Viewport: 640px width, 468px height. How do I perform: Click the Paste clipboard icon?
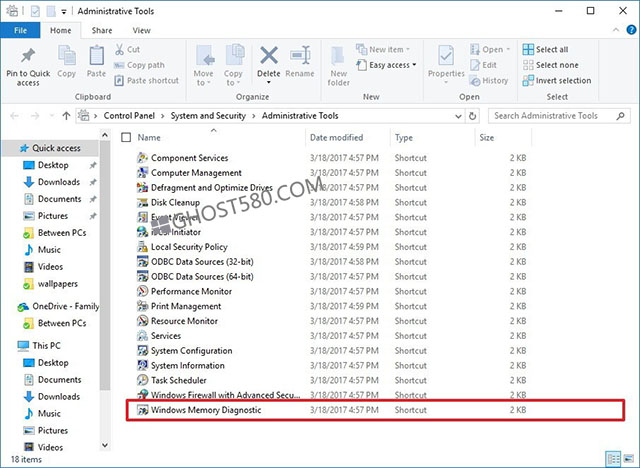point(96,55)
